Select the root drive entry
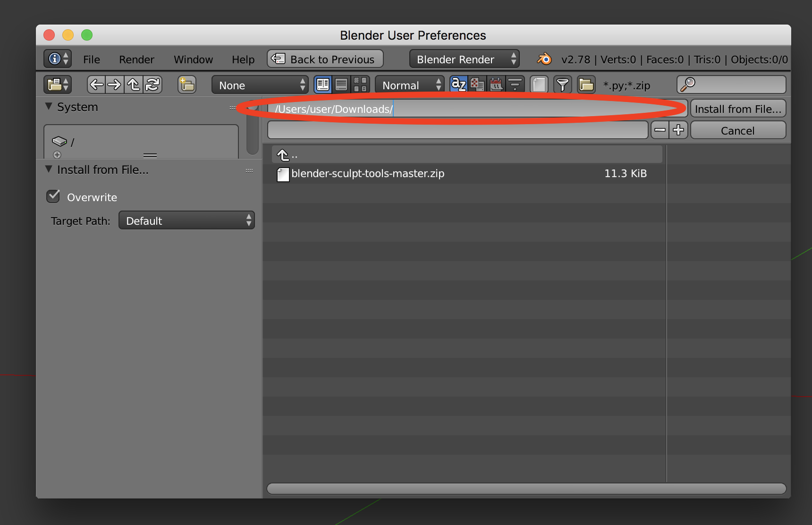This screenshot has height=525, width=812. pyautogui.click(x=141, y=142)
